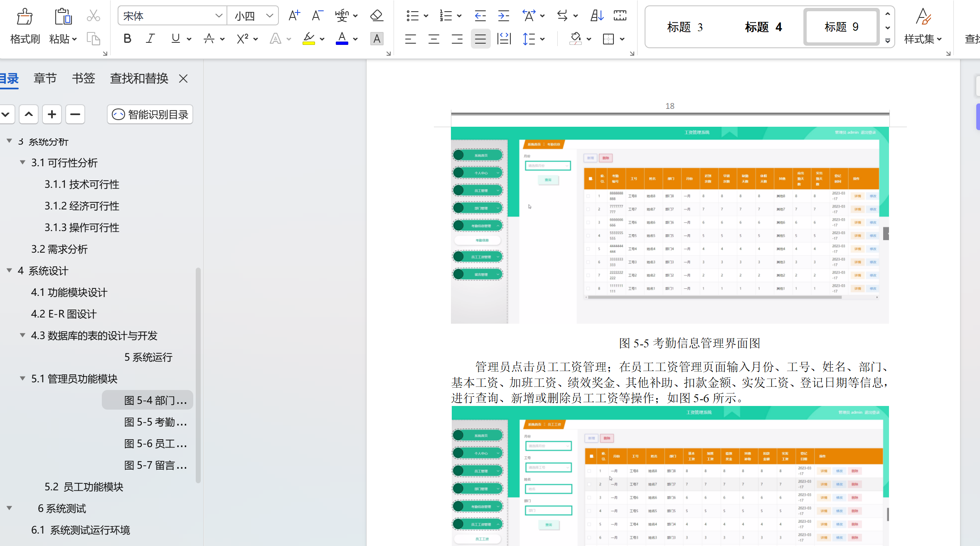Toggle character shading (boxed A)

(377, 39)
